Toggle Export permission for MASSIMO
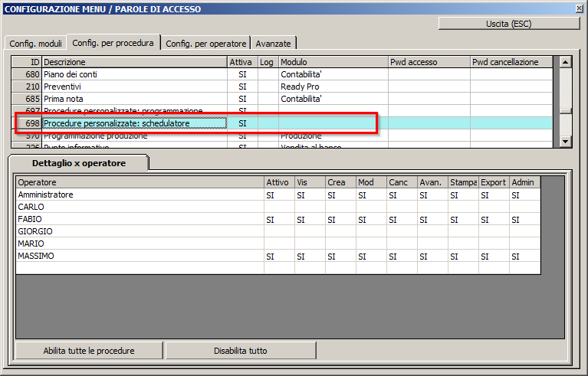This screenshot has width=588, height=376. click(x=494, y=257)
